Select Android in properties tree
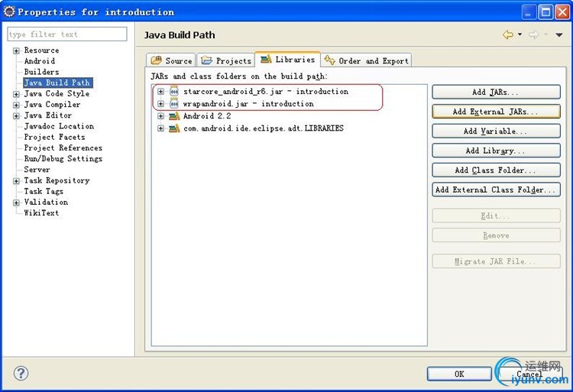The width and height of the screenshot is (573, 392). tap(40, 61)
